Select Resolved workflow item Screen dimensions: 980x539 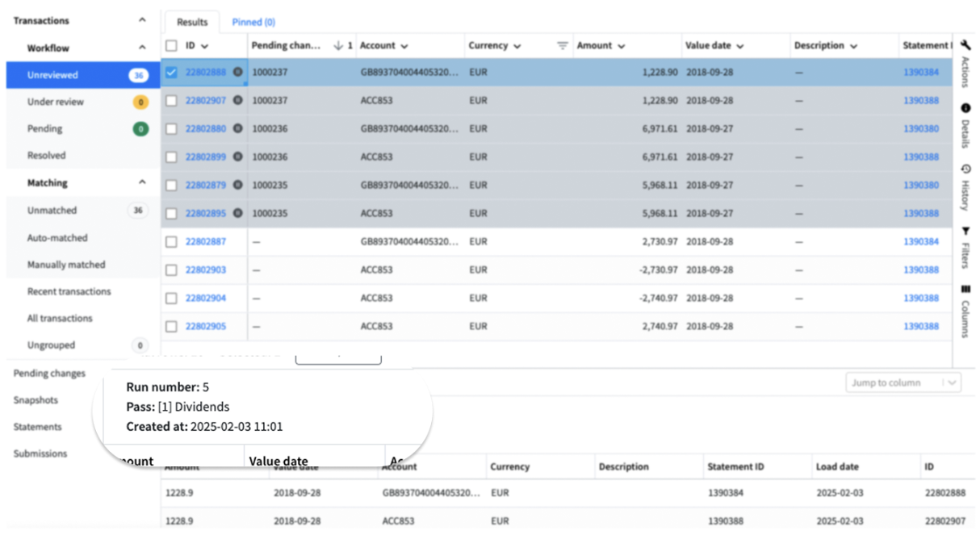point(83,155)
